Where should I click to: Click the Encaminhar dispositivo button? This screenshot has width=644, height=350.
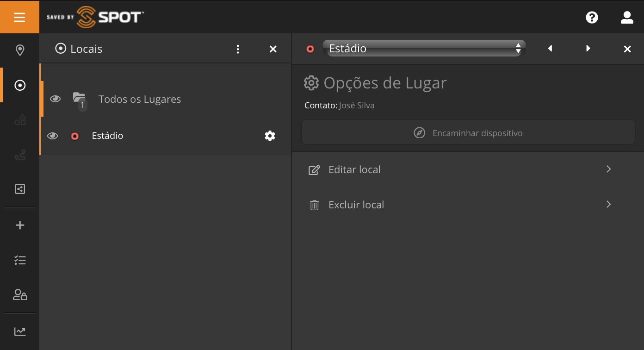point(468,133)
